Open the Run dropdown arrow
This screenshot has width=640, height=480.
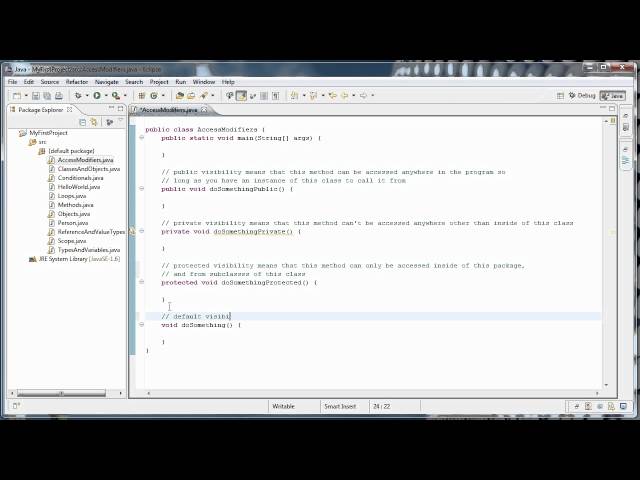(x=106, y=96)
